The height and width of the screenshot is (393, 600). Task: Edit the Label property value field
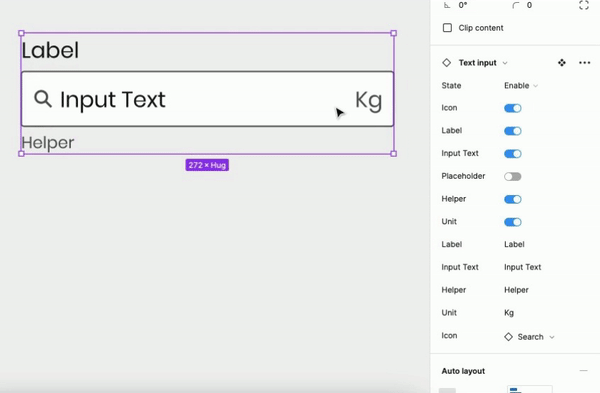[x=514, y=244]
